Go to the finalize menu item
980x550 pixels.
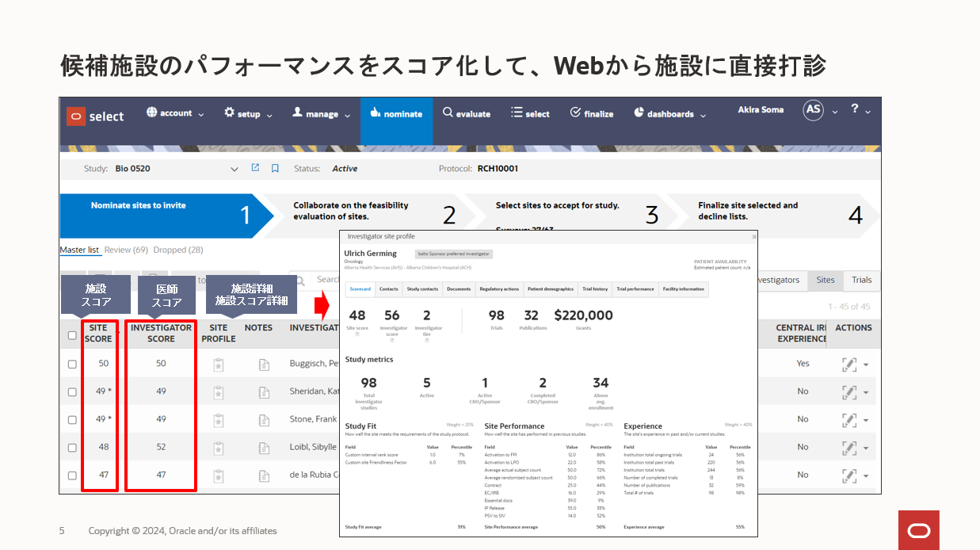591,113
